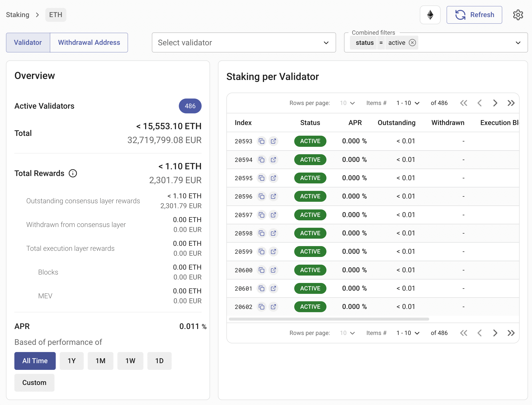Image resolution: width=532 pixels, height=405 pixels.
Task: Click the Refresh button
Action: point(474,15)
